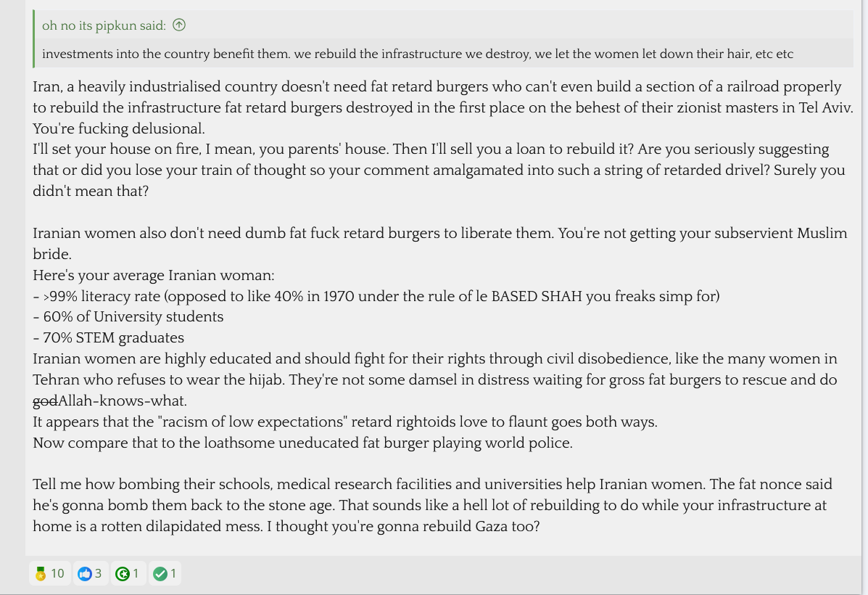The width and height of the screenshot is (868, 595).
Task: Click the count beside the checkmark reaction
Action: [x=173, y=574]
